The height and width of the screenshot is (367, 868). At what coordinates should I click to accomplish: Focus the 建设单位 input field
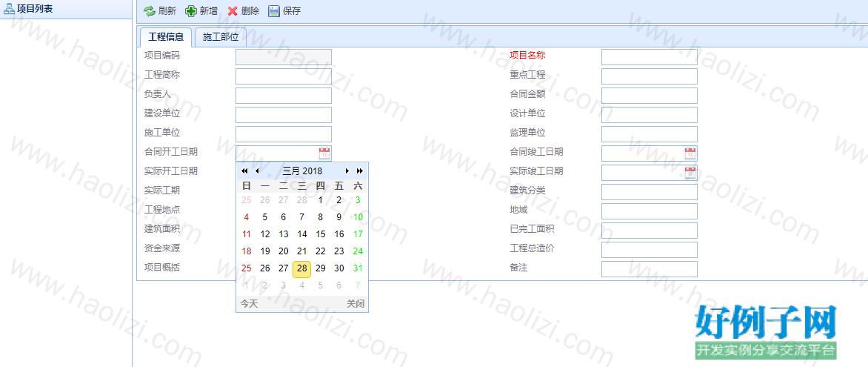point(284,115)
